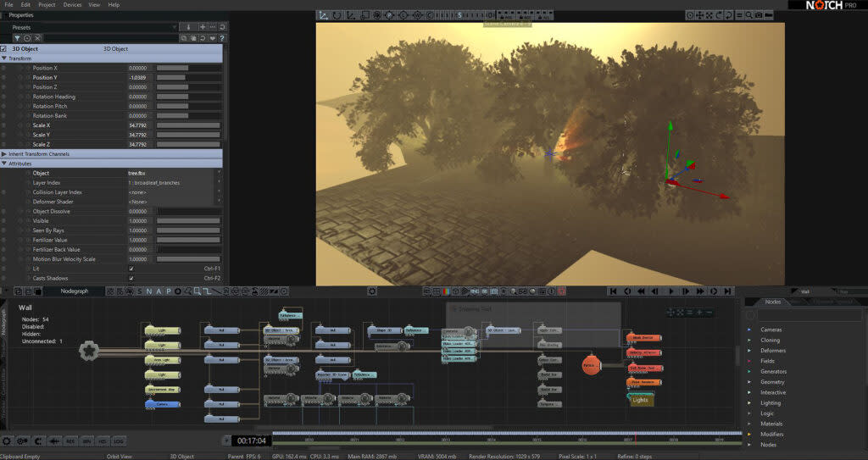Jump to end with last-frame button
The image size is (868, 460).
click(x=728, y=291)
